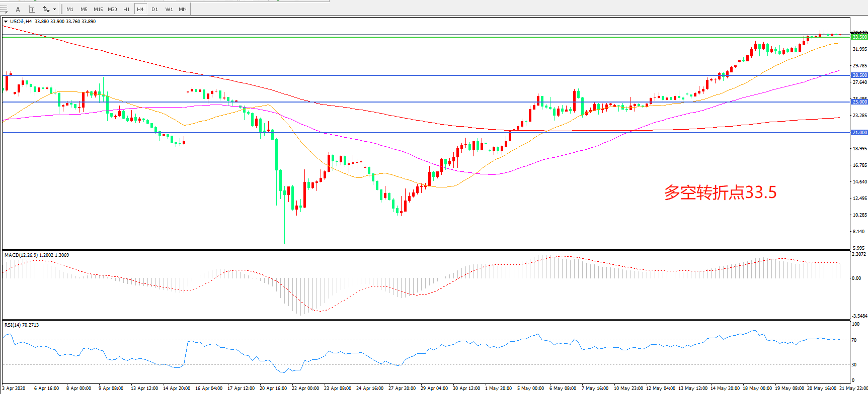Click the Fibonacci tool icon at far left
The width and height of the screenshot is (868, 394).
pos(4,9)
